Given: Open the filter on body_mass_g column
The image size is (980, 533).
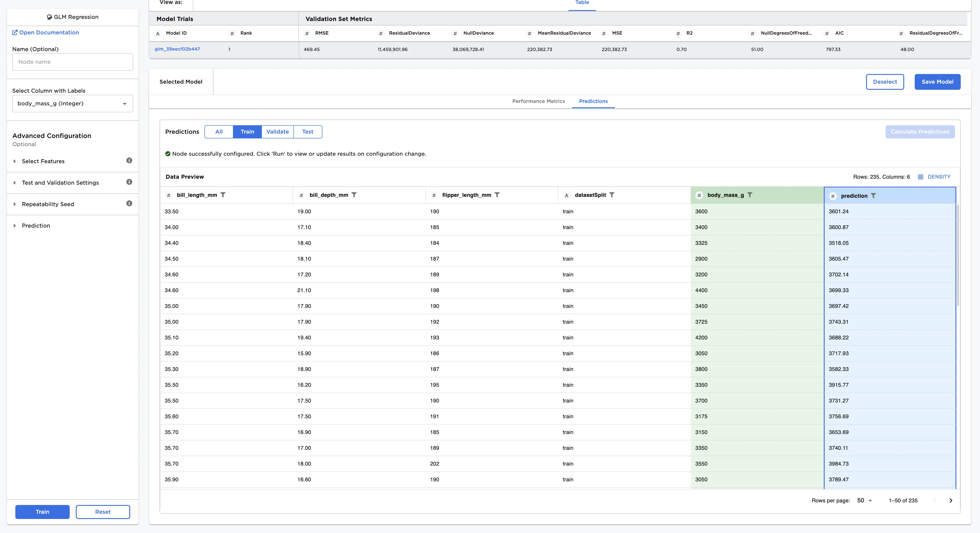Looking at the screenshot, I should click(x=750, y=195).
